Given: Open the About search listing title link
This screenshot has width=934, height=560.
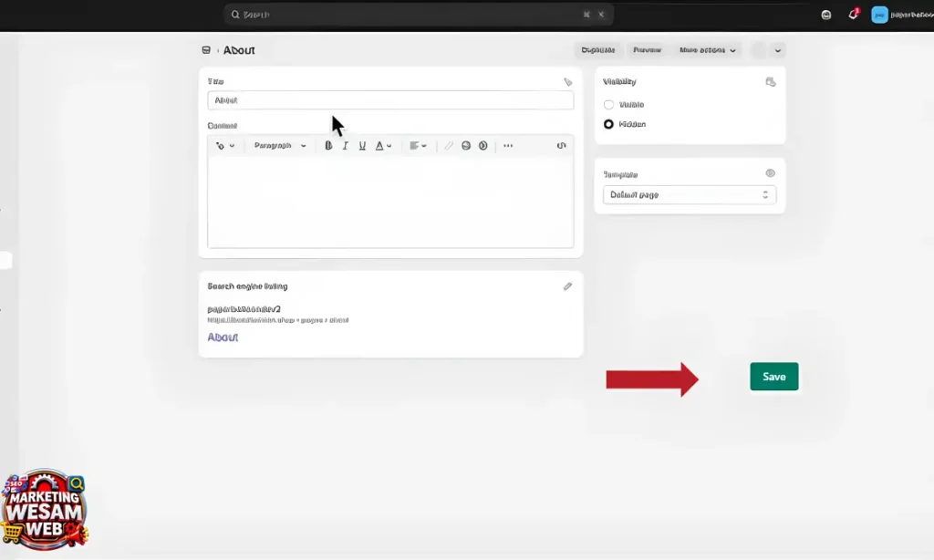Looking at the screenshot, I should (x=223, y=337).
